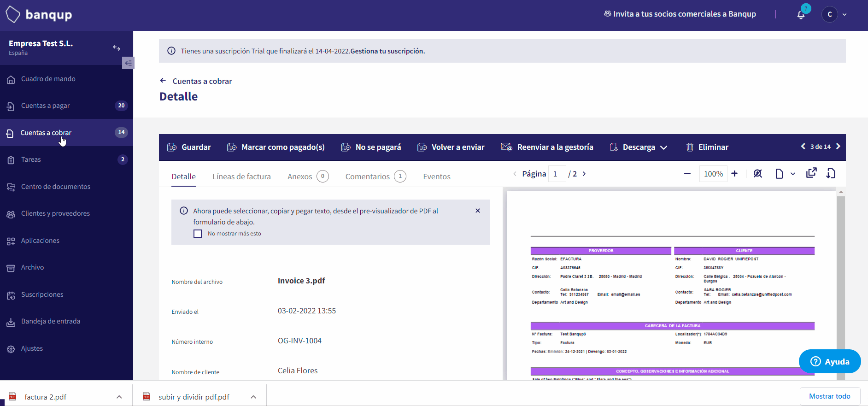Zoom out the PDF preview
The image size is (868, 406).
pos(687,174)
